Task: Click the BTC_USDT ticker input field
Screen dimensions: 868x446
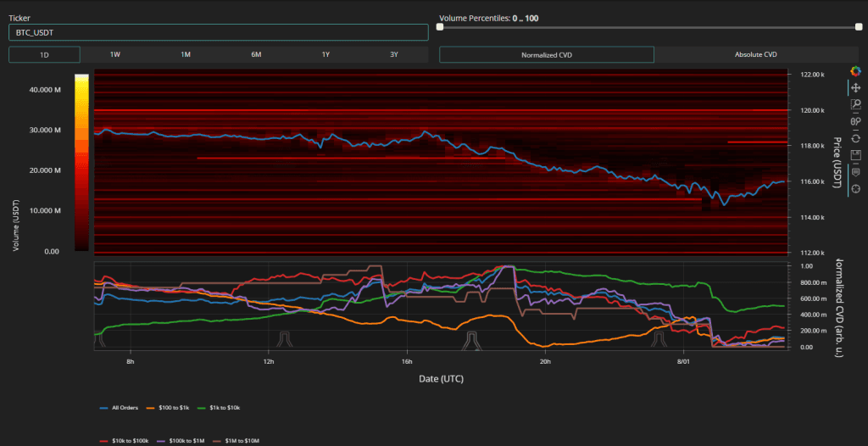Action: pyautogui.click(x=219, y=32)
